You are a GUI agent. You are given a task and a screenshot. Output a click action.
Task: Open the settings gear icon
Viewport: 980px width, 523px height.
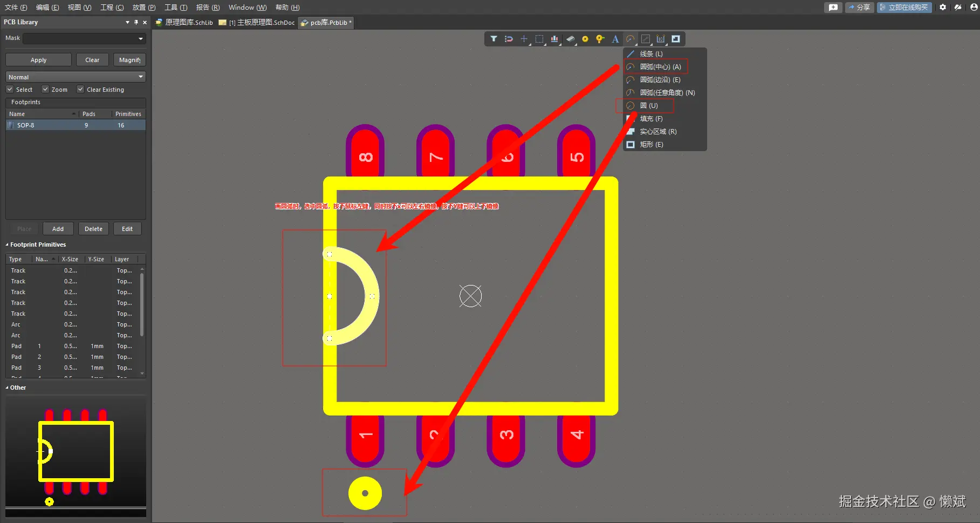coord(943,8)
